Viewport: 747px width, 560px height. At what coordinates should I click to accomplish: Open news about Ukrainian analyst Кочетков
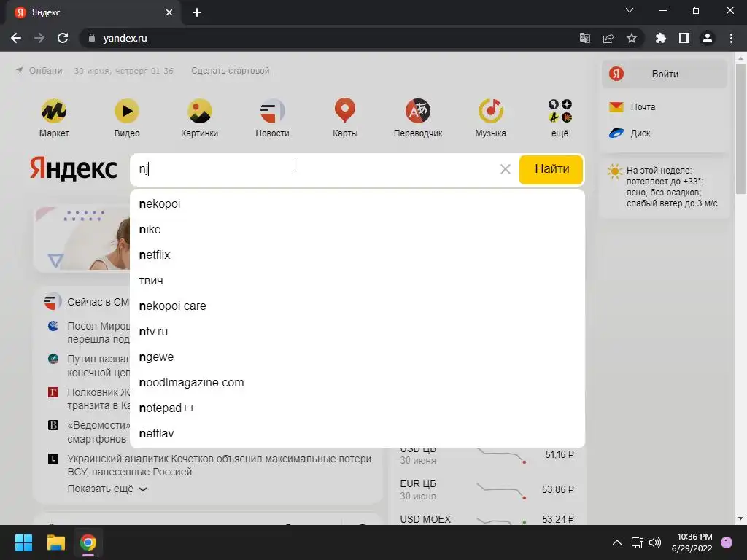tap(219, 465)
